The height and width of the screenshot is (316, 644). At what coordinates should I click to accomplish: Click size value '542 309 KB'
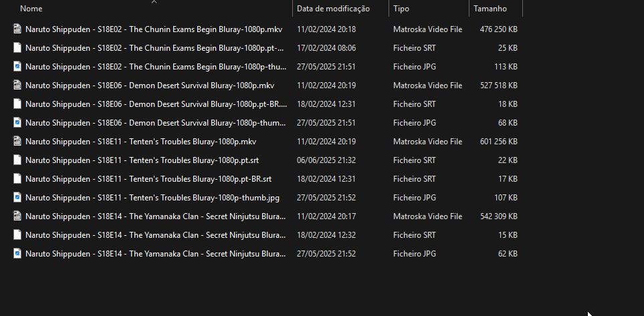pos(499,216)
